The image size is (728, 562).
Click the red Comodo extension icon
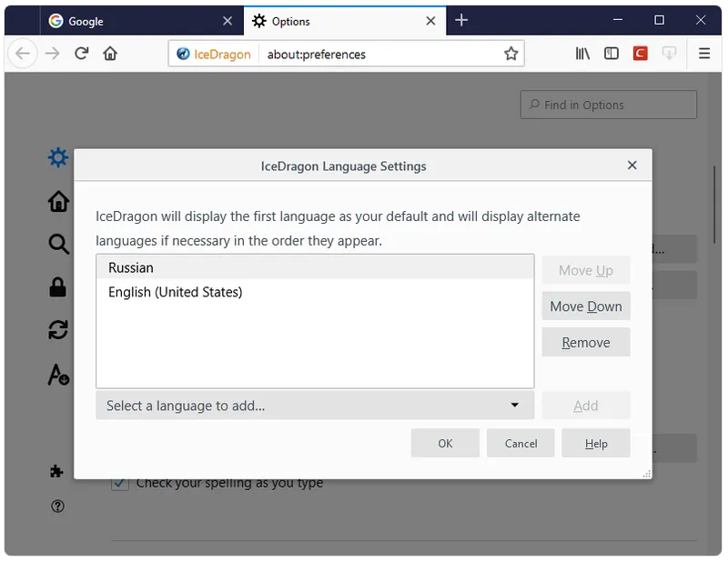(641, 54)
